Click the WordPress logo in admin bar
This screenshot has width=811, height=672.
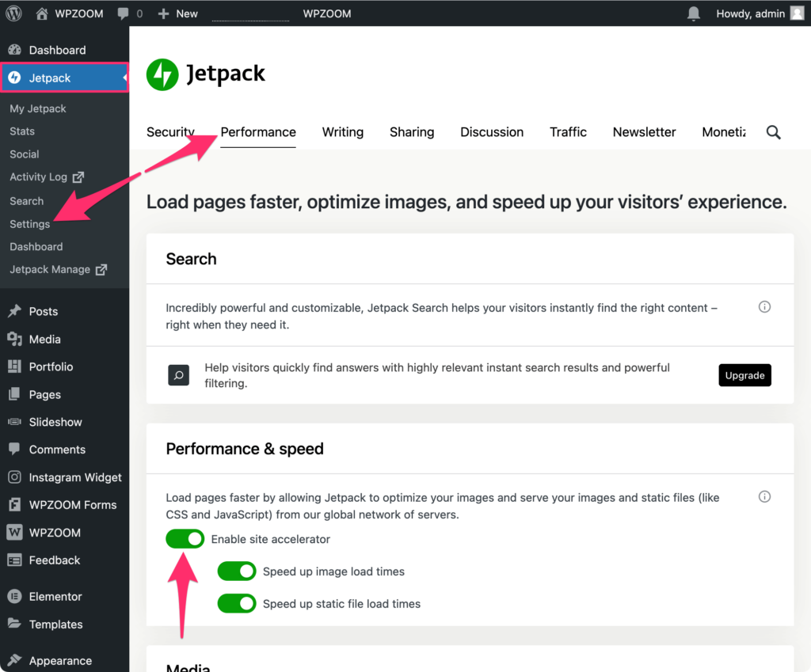click(14, 13)
